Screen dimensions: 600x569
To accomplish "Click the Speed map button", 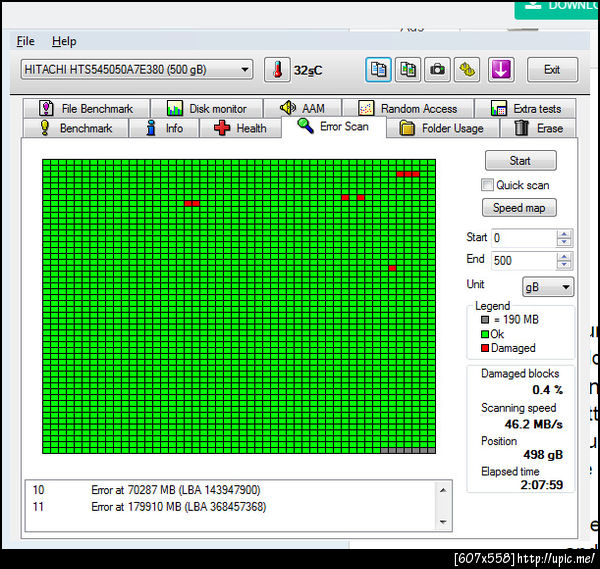I will tap(519, 208).
